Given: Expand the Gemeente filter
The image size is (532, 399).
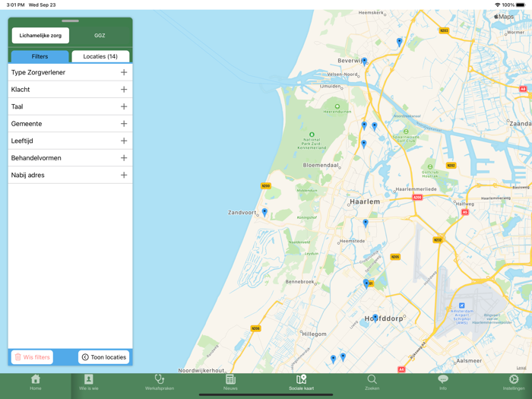Looking at the screenshot, I should click(70, 123).
